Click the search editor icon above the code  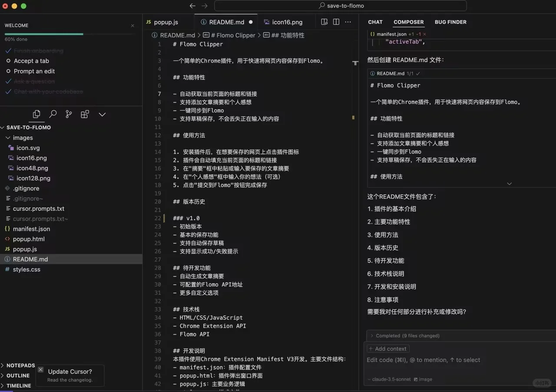(x=324, y=22)
